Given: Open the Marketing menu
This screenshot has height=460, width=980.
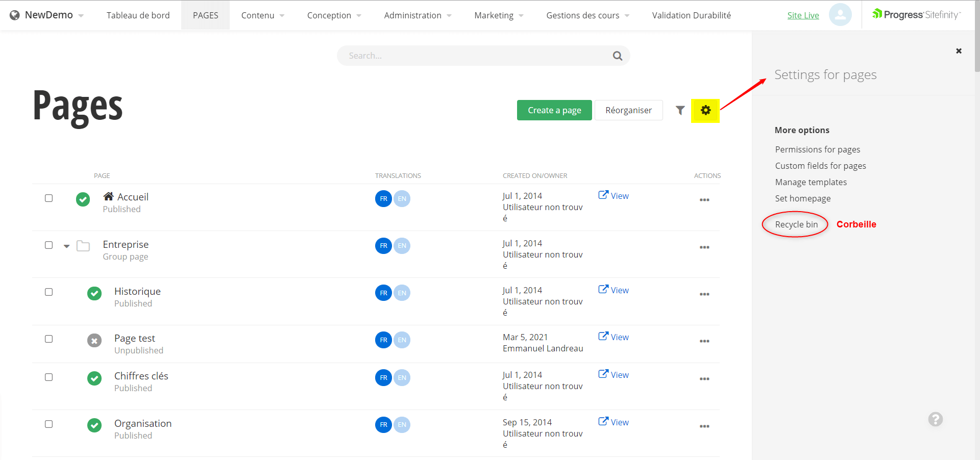Looking at the screenshot, I should click(499, 15).
